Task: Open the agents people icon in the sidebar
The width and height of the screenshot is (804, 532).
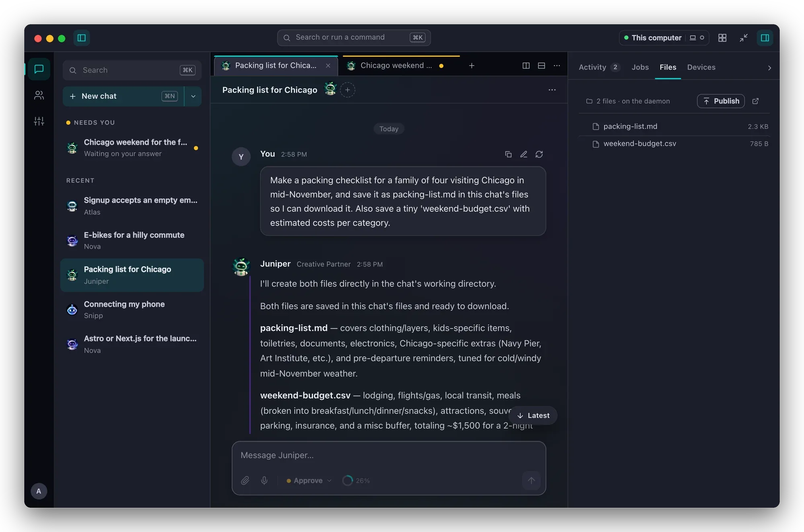Action: pos(39,95)
